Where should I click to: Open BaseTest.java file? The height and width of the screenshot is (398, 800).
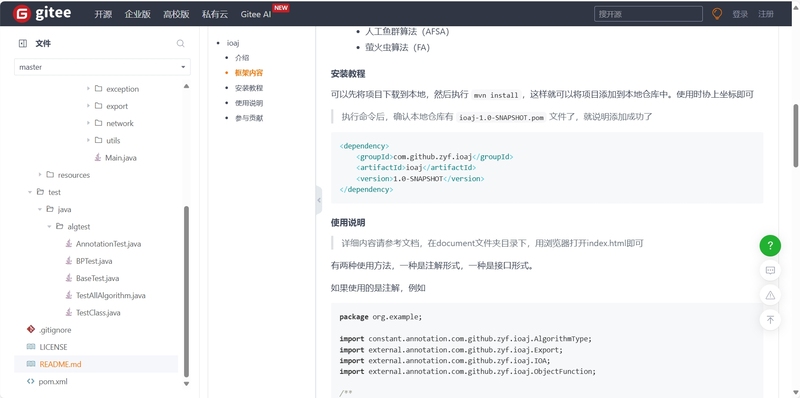coord(97,278)
